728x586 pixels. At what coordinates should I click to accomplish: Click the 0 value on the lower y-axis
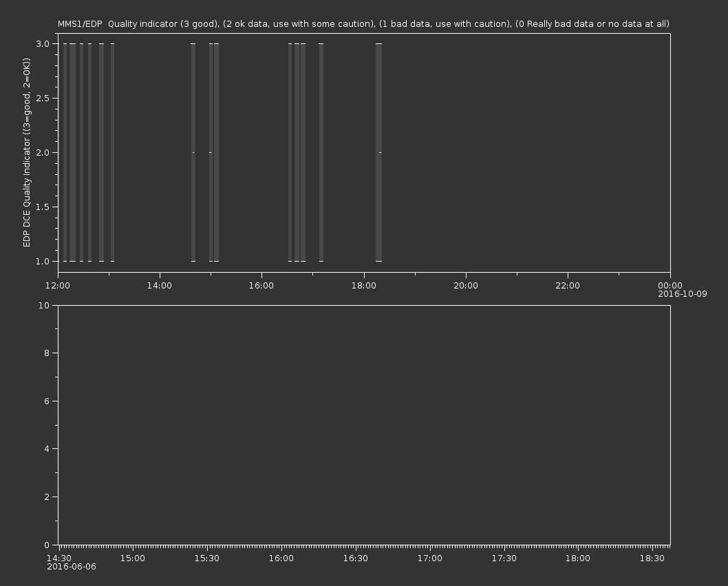point(47,545)
